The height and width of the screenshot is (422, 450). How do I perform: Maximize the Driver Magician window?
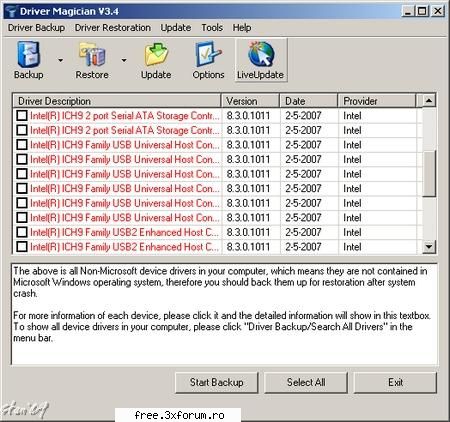click(422, 11)
